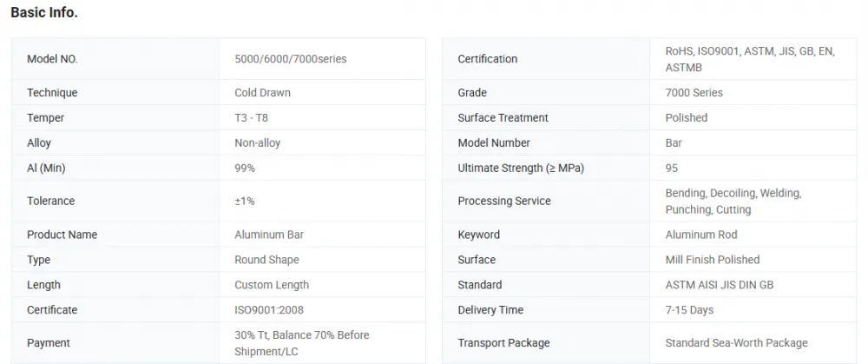
Task: Click the Bending, Decoiling, Welding services text
Action: click(x=733, y=202)
